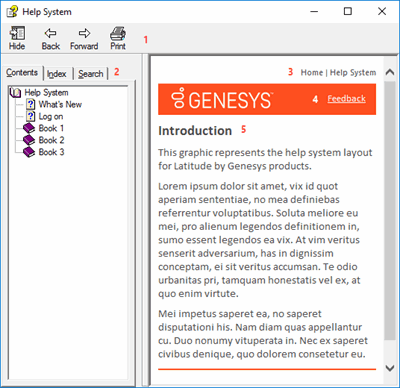Maximize the Help System window

(x=348, y=11)
